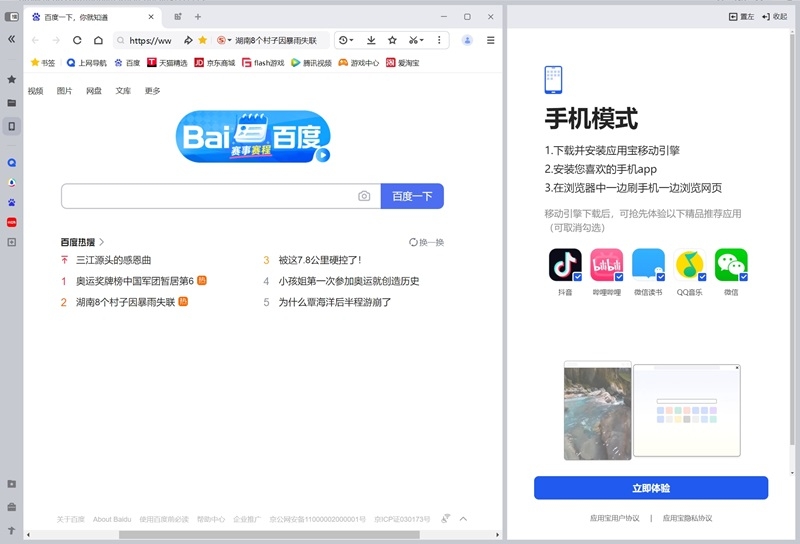The image size is (800, 544).
Task: Uncheck the QQ音乐 app checkbox
Action: coord(702,277)
